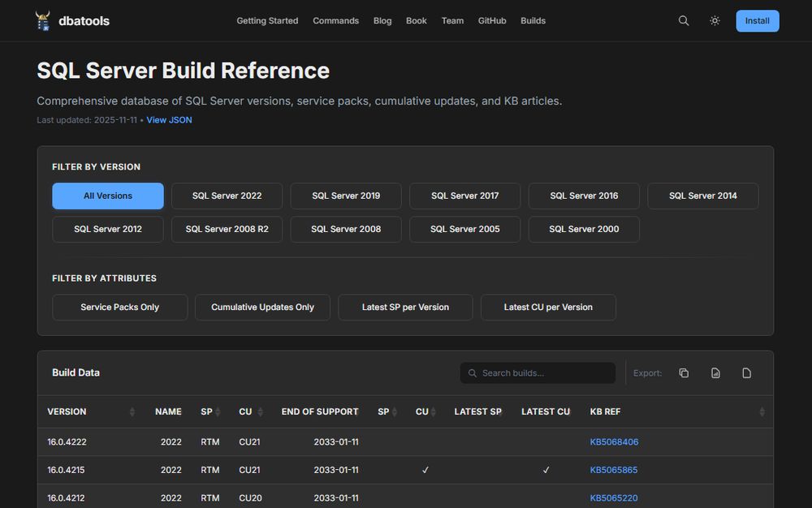Enable the Latest SP per Version filter
812x508 pixels.
point(405,307)
